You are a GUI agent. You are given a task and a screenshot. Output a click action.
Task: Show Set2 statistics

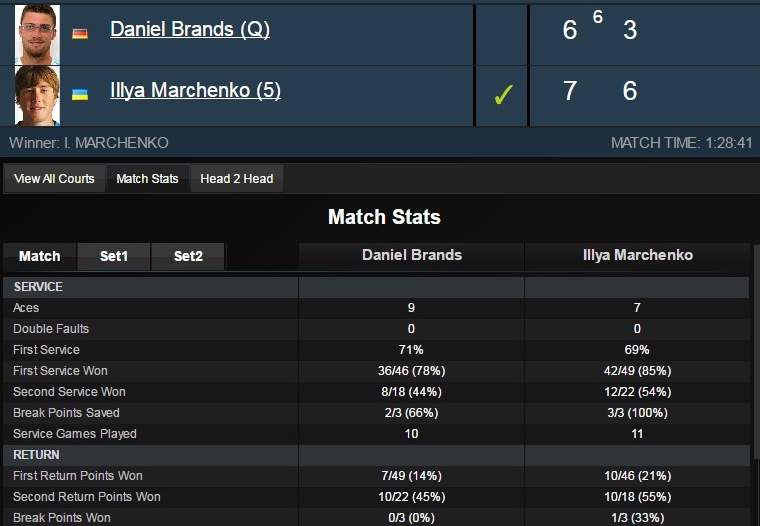tap(188, 256)
